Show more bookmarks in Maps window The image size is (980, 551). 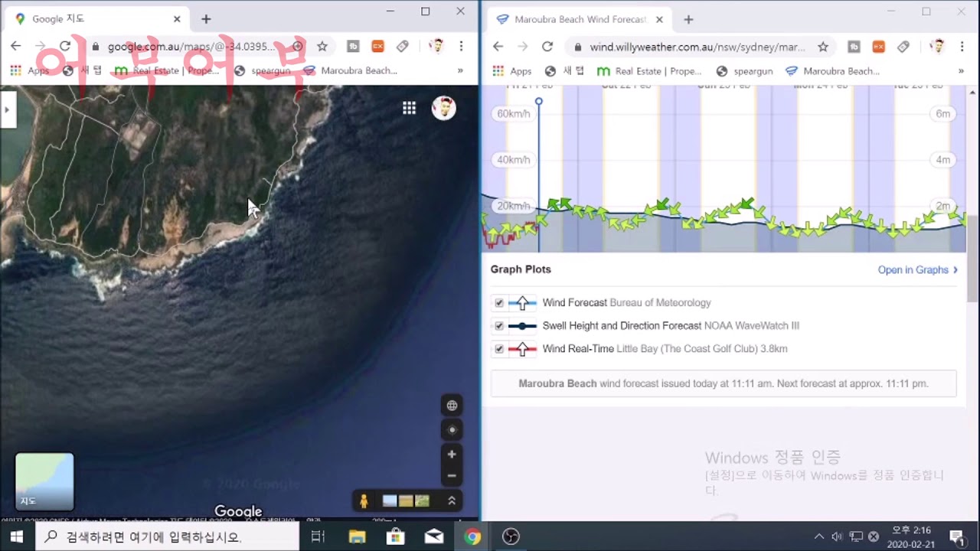click(x=460, y=70)
